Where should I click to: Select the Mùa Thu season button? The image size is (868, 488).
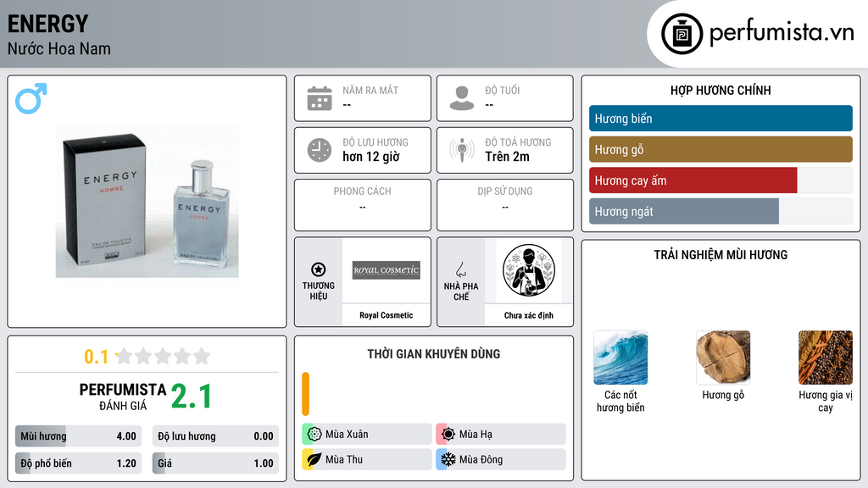tap(367, 459)
